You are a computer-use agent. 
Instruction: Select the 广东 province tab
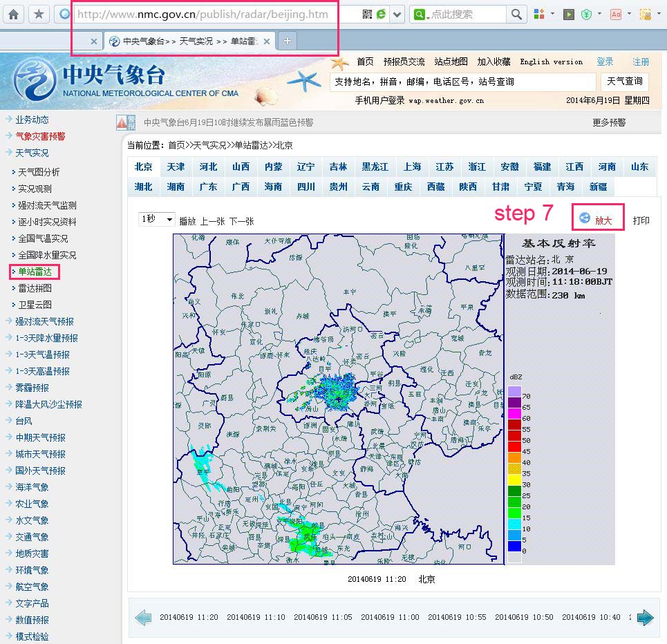pyautogui.click(x=208, y=187)
